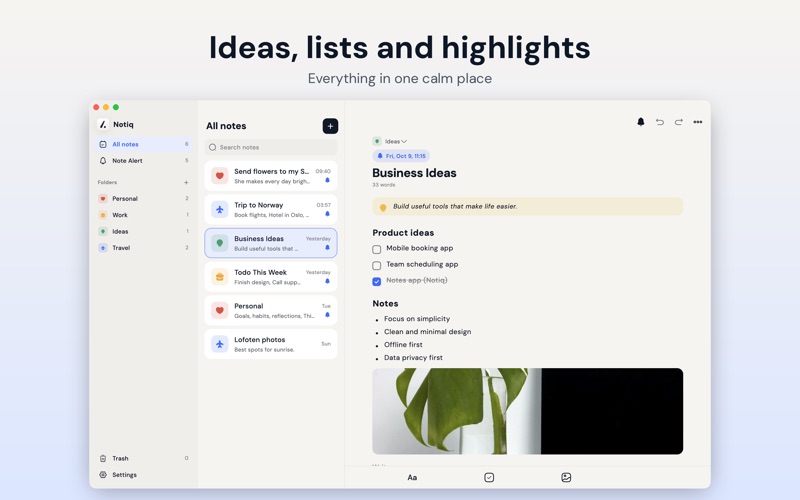
Task: Click the Product ideas heading
Action: click(403, 233)
